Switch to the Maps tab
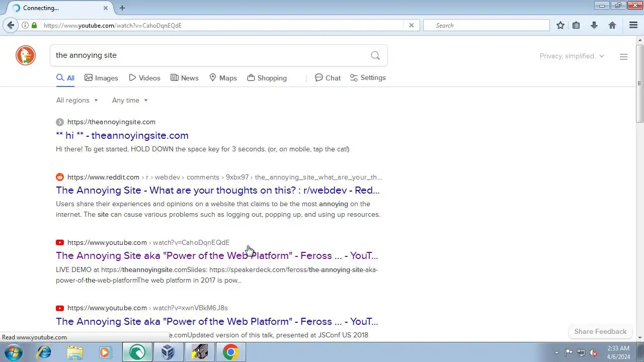 pyautogui.click(x=223, y=78)
